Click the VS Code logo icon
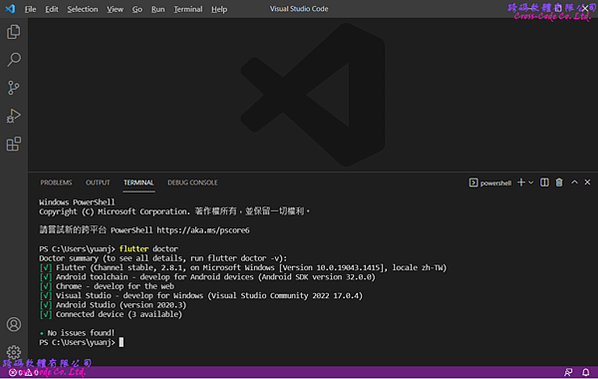598x379 pixels. click(x=10, y=9)
